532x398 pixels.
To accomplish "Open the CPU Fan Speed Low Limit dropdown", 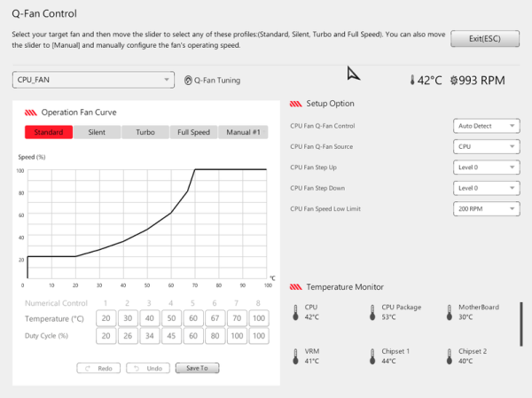I will click(486, 208).
